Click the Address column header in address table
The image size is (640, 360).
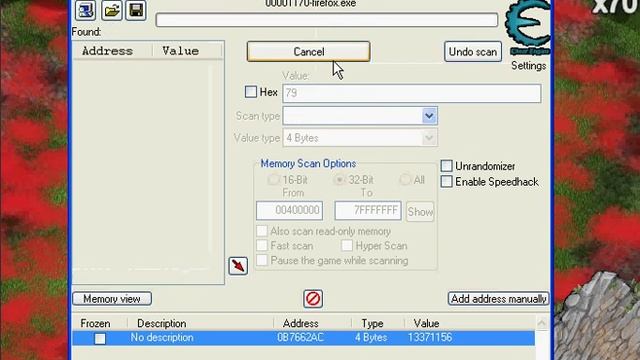(301, 323)
